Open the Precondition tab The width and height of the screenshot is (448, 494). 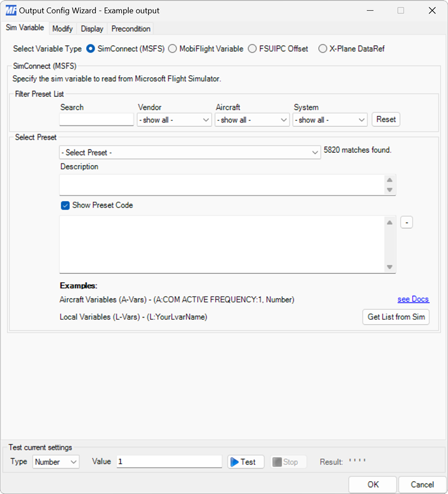pos(129,29)
